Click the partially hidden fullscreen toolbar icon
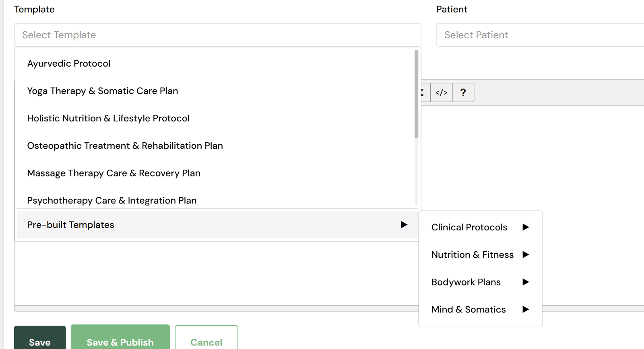Screen dimensions: 644x349 click(424, 92)
